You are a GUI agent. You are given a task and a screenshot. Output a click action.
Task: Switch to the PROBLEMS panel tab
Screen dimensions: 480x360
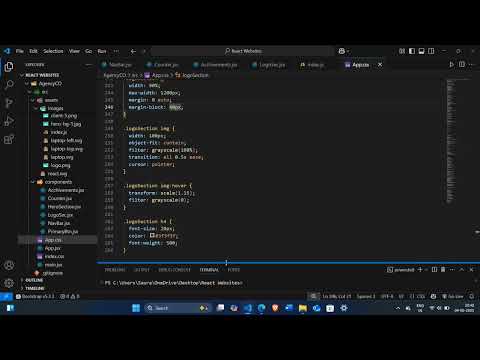coord(115,270)
